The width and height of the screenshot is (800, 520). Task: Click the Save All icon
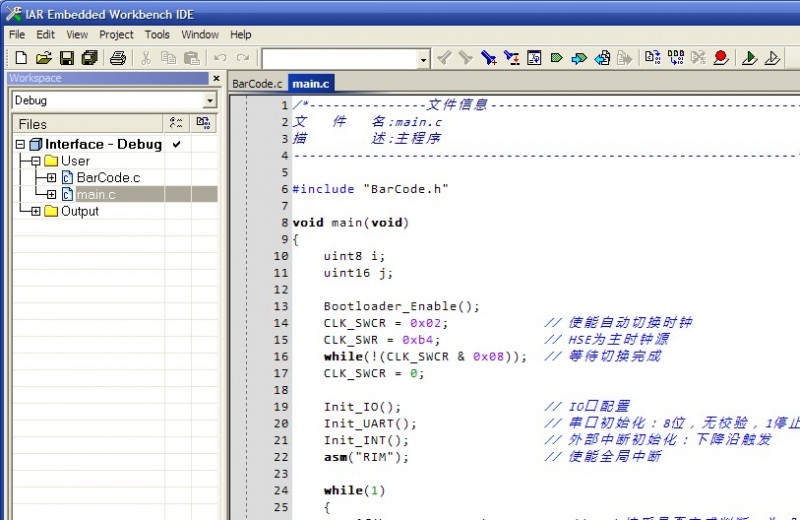point(89,58)
